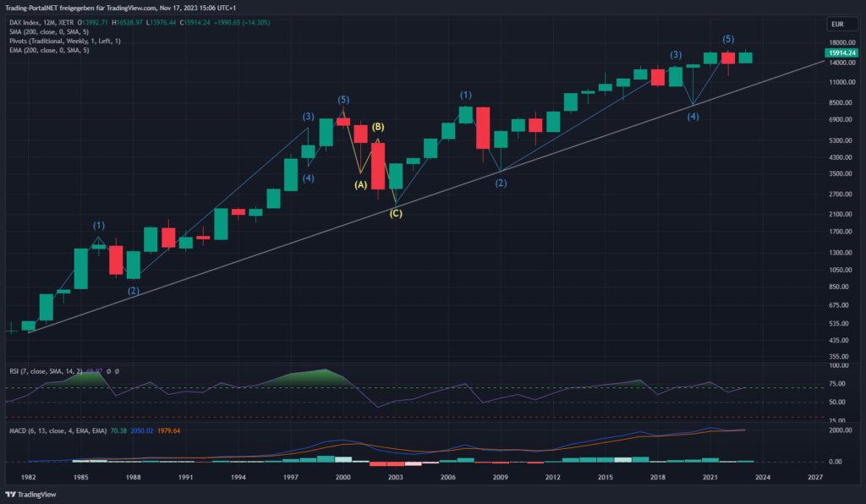Open the EUR currency selector
This screenshot has height=504, width=866.
tap(841, 25)
